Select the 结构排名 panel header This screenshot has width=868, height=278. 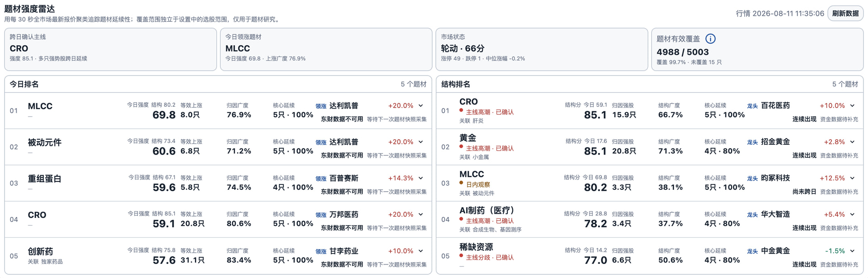pos(650,84)
